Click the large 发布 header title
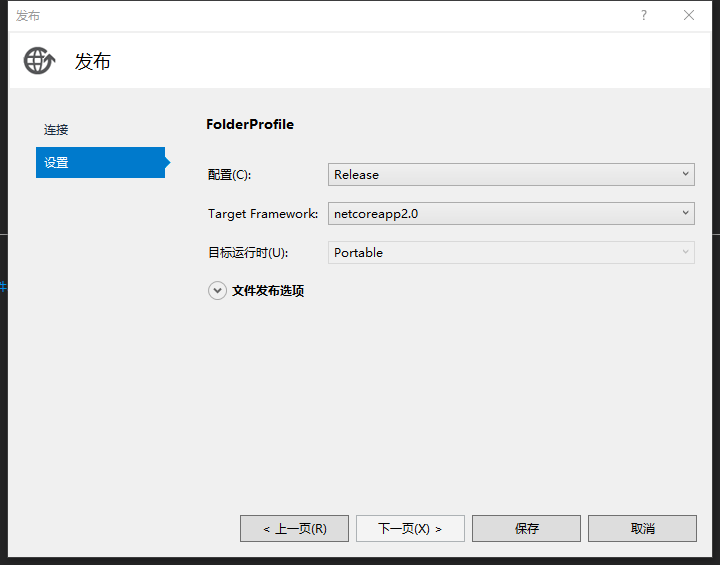The width and height of the screenshot is (720, 565). 93,62
